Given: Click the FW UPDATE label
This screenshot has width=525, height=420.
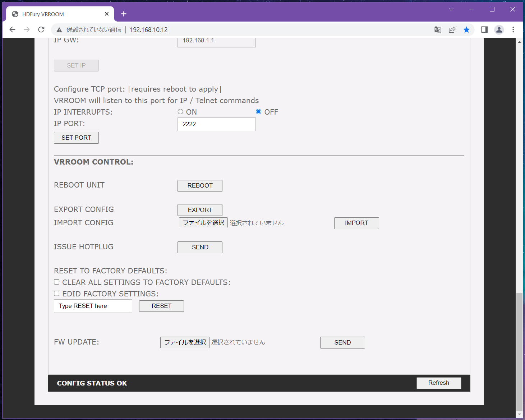Looking at the screenshot, I should point(76,342).
